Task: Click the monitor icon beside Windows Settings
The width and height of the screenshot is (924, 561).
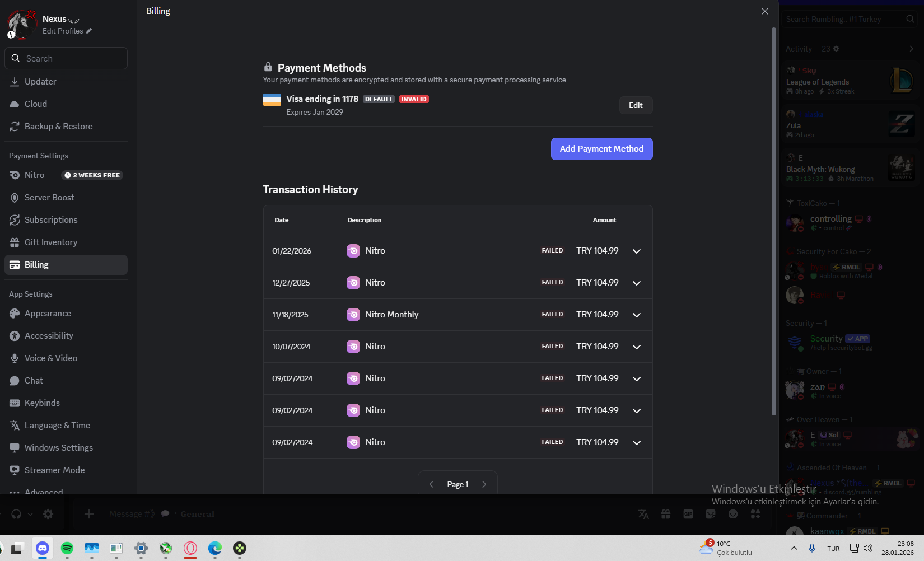Action: [x=15, y=448]
